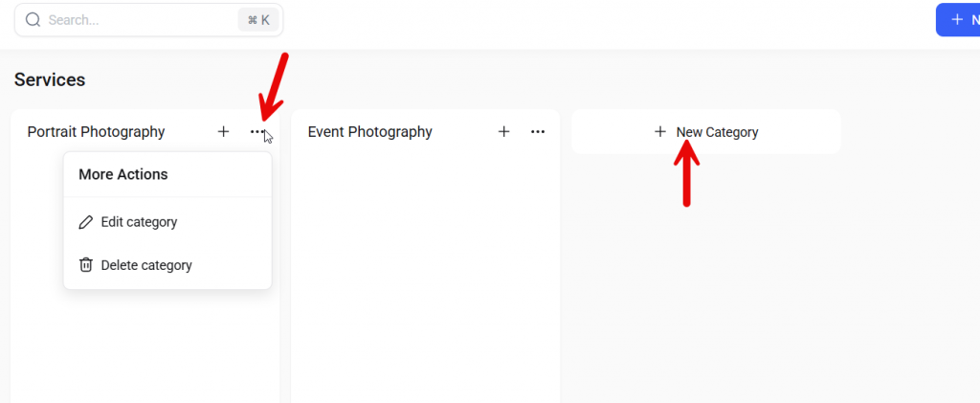Select the Portrait Photography category title

(96, 132)
